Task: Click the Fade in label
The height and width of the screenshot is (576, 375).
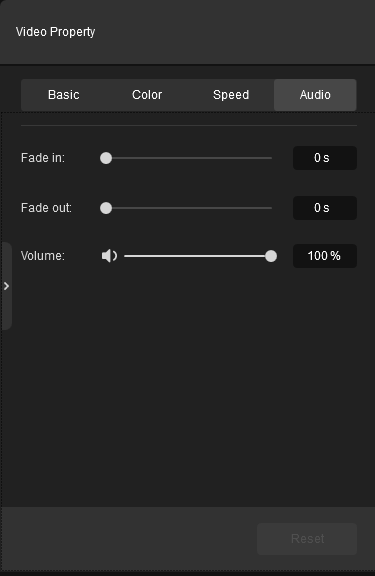Action: point(43,158)
